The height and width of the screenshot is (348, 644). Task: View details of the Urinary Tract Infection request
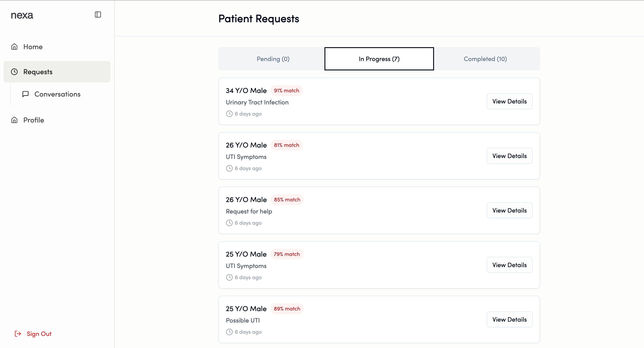click(x=510, y=101)
